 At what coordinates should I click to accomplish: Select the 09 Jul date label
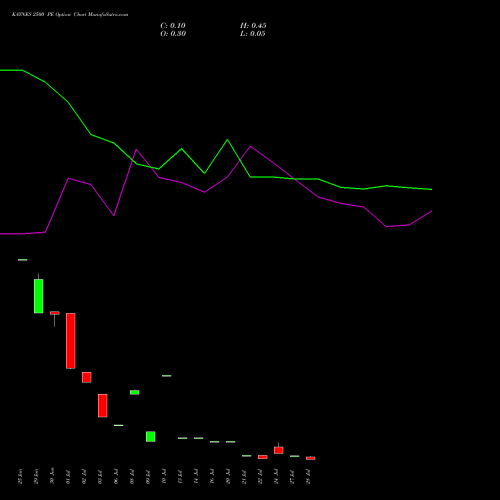point(148,476)
